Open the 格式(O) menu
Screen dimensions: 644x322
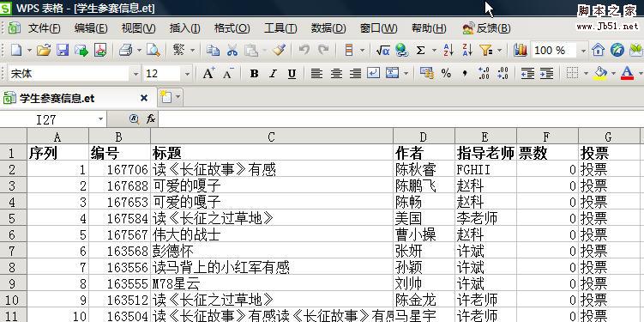(x=232, y=28)
